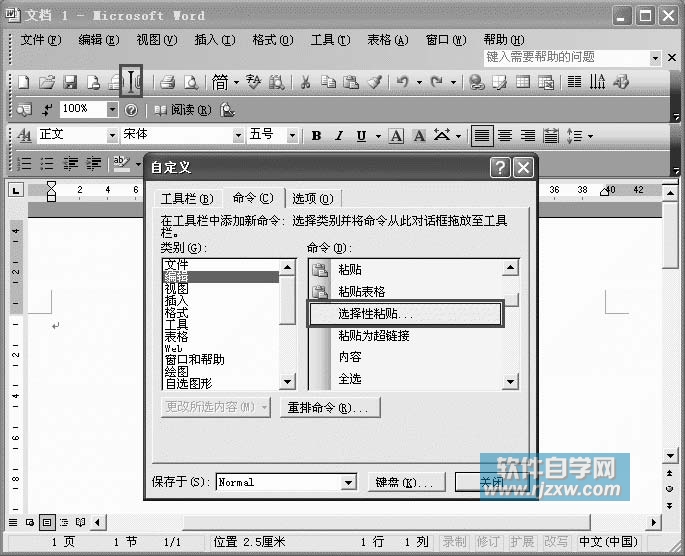Open the zoom 100% dropdown
The width and height of the screenshot is (685, 556).
pos(112,109)
